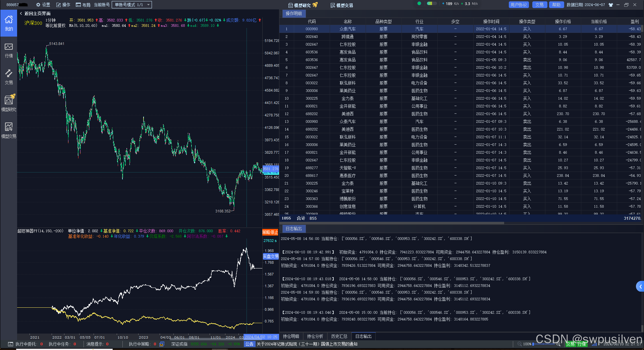Click the skin/shirt theme icon
This screenshot has height=350, width=644.
tap(611, 5)
